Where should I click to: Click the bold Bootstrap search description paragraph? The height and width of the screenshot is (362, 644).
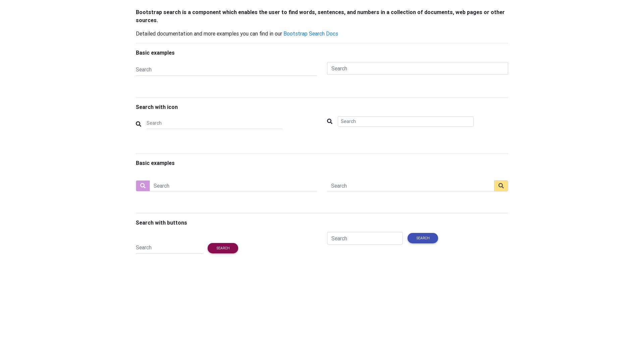[320, 16]
